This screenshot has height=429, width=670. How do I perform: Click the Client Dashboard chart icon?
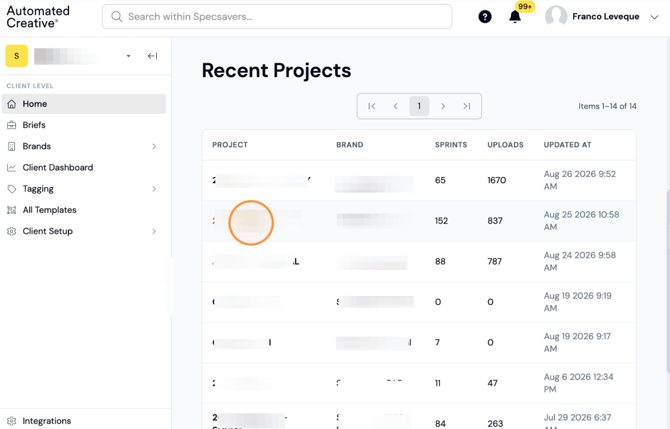(x=12, y=167)
